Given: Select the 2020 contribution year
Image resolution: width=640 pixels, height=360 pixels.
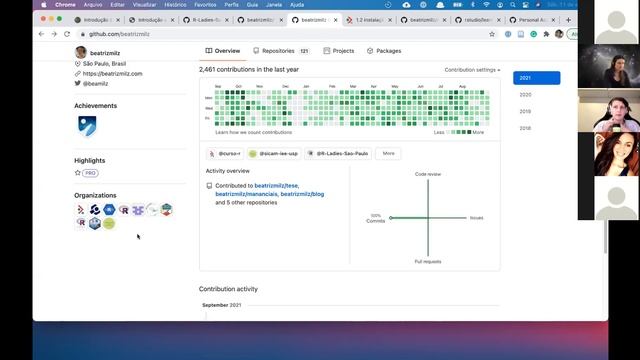Looking at the screenshot, I should pos(525,95).
